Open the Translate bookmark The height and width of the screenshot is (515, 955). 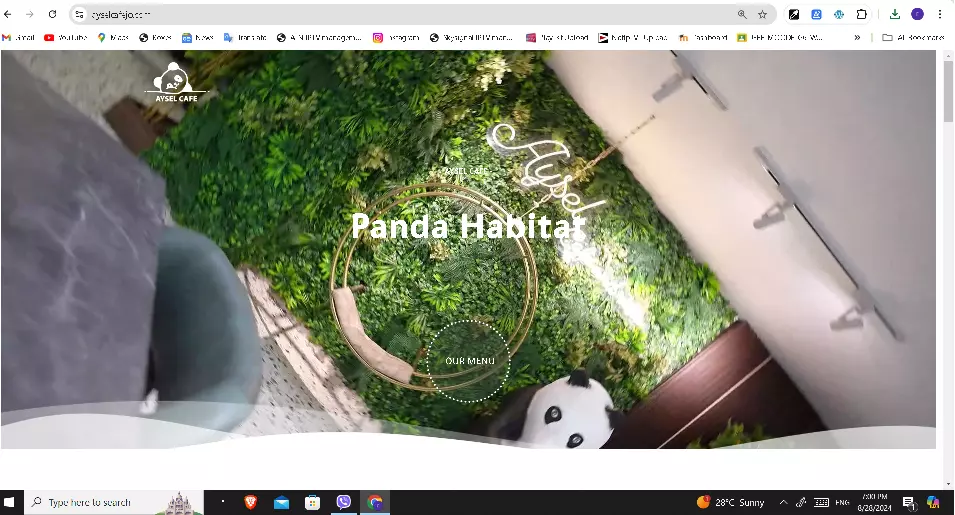coord(245,38)
